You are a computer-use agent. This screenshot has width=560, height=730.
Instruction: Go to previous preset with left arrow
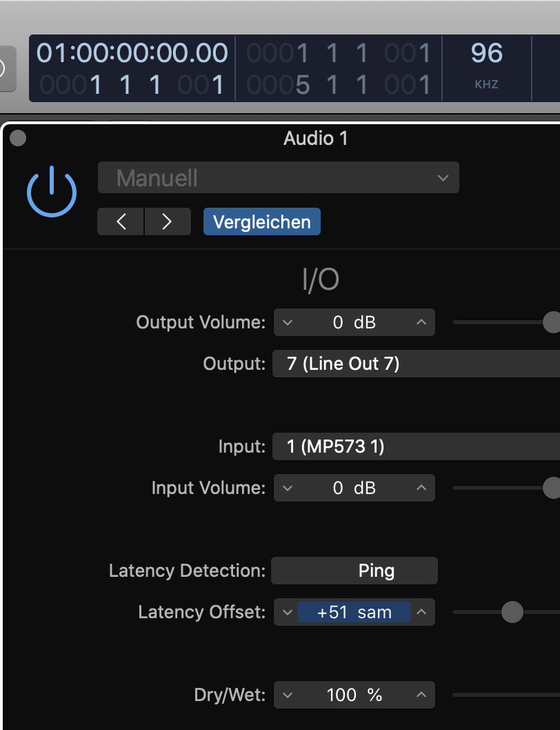[121, 221]
